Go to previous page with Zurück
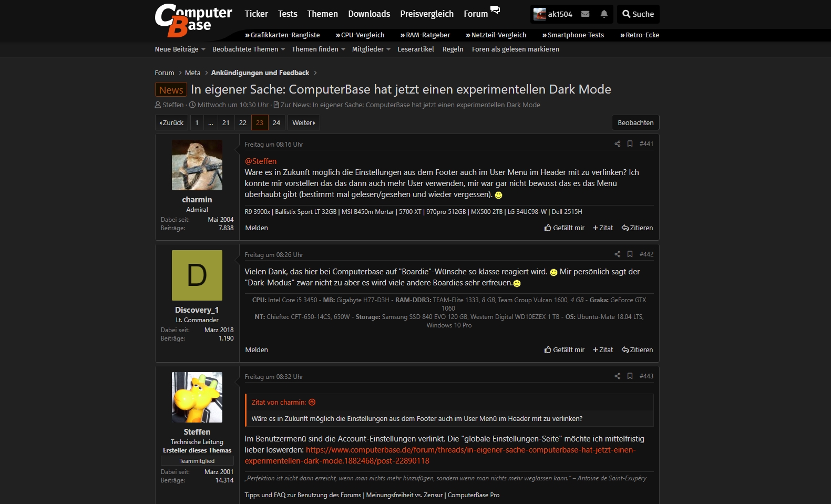 coord(171,123)
